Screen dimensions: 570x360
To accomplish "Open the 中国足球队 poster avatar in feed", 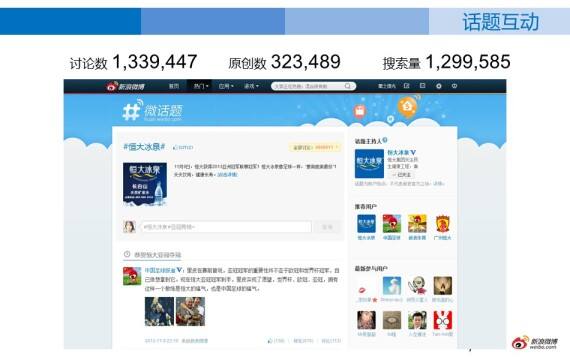I will [132, 276].
